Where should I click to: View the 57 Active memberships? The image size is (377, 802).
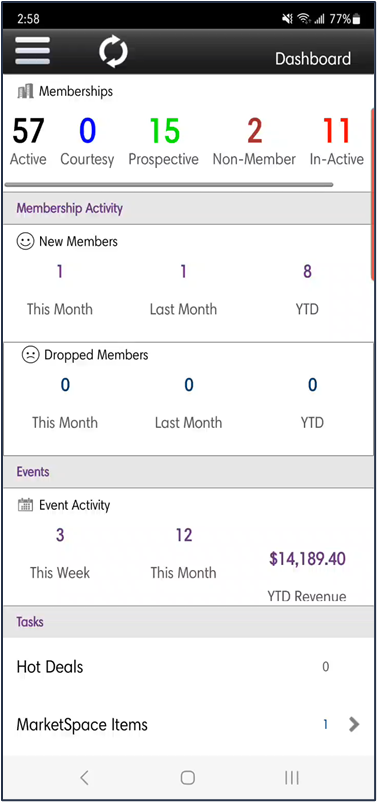(28, 141)
